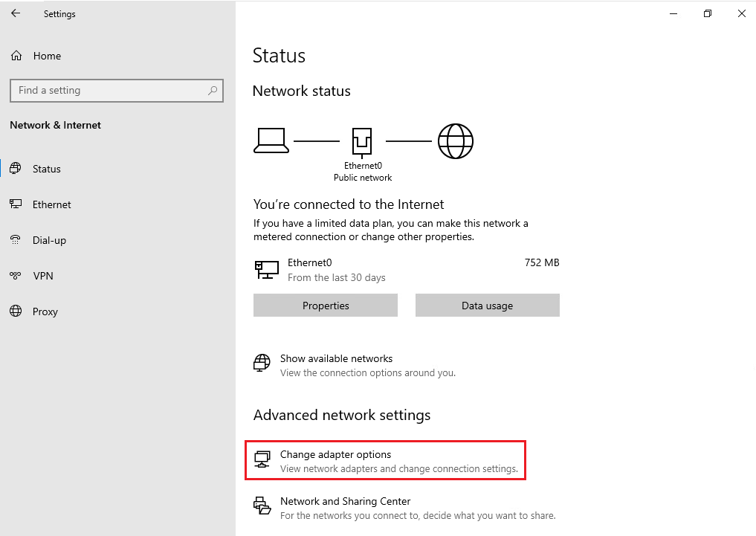Click the search magnifier icon
The image size is (756, 536).
[213, 90]
